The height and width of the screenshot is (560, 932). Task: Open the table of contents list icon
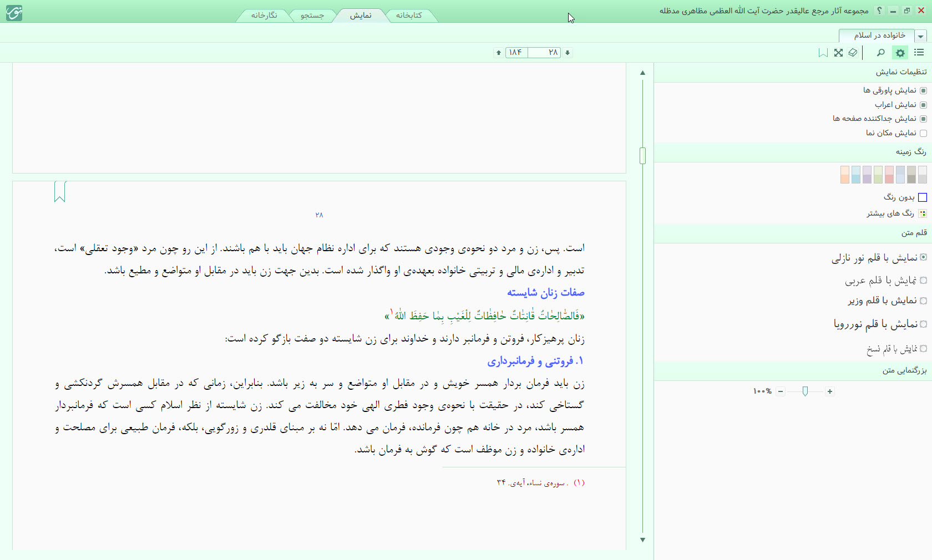[919, 53]
